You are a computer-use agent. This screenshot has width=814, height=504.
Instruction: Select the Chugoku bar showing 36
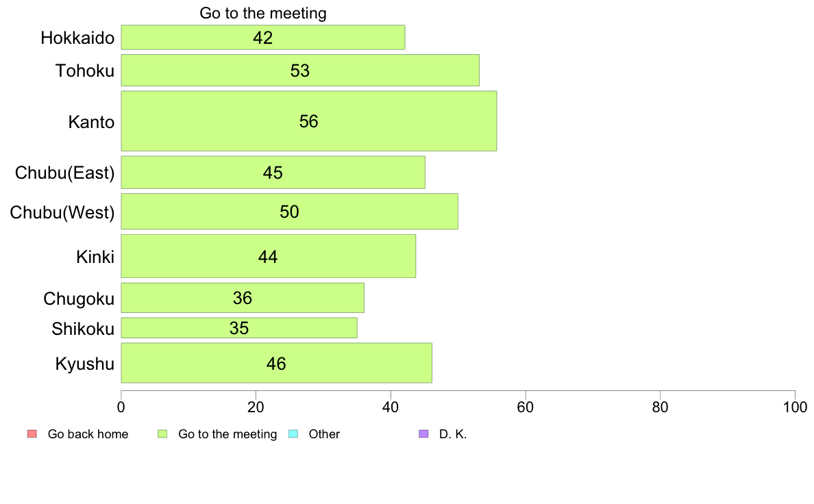coord(243,298)
